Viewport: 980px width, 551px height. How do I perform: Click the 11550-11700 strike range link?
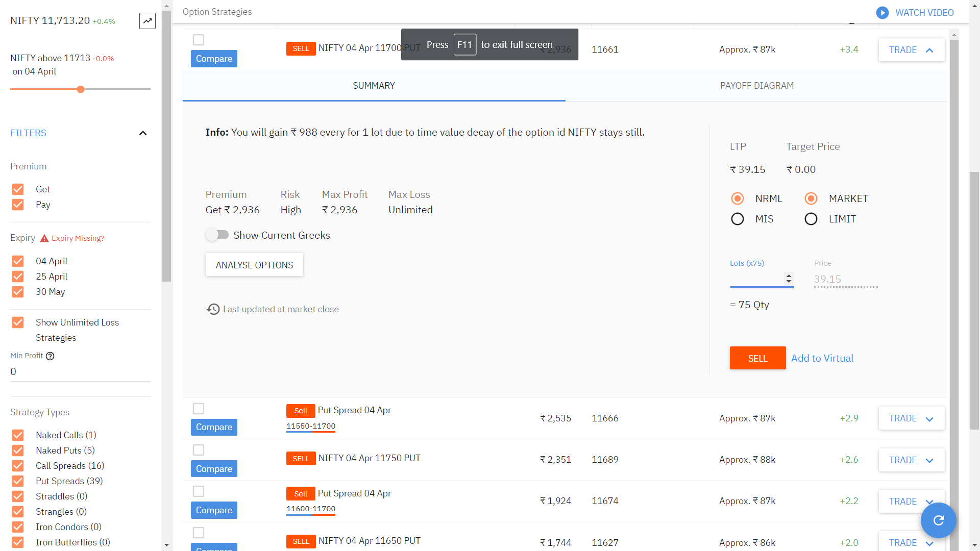(311, 427)
